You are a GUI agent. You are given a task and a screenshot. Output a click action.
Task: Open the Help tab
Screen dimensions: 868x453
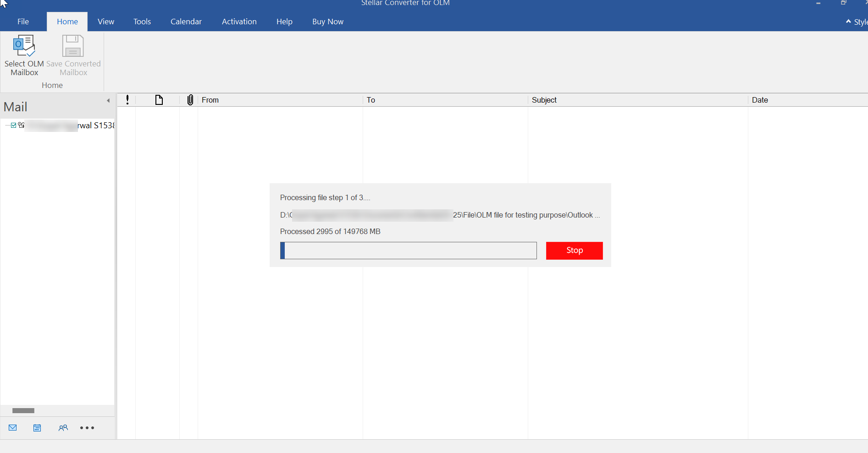284,22
